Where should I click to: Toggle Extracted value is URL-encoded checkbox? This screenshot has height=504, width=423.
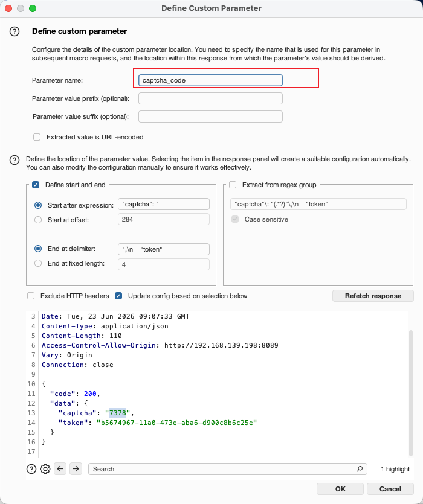pos(37,137)
